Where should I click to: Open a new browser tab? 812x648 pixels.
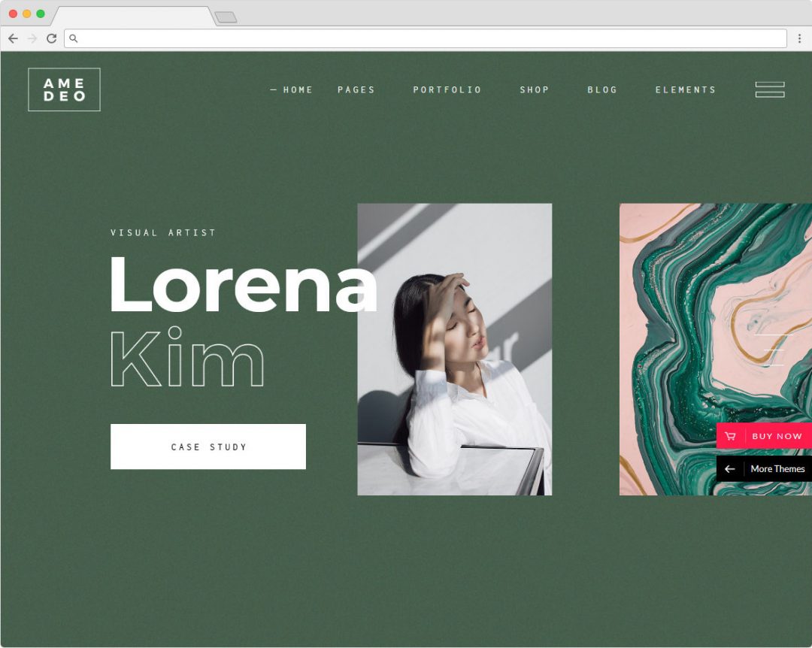226,17
